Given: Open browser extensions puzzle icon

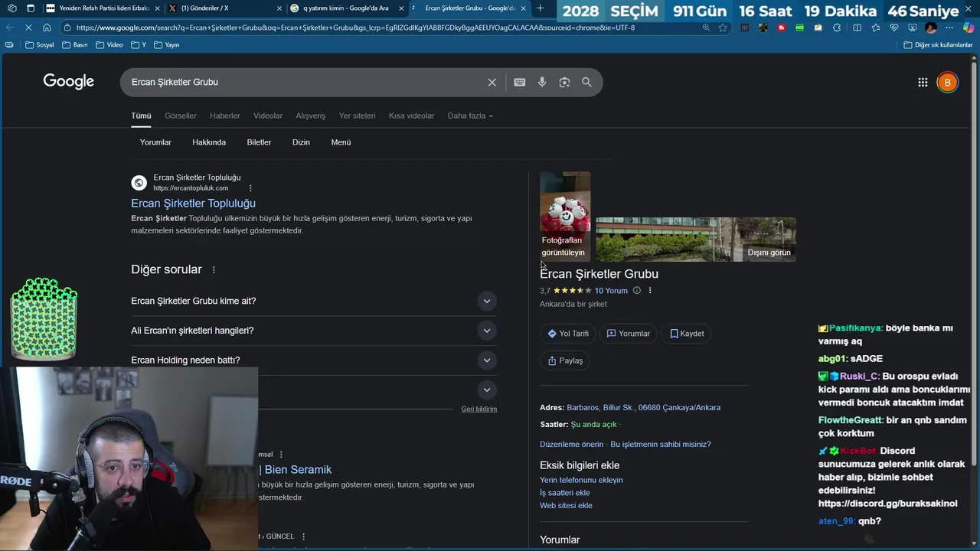Looking at the screenshot, I should [x=837, y=28].
